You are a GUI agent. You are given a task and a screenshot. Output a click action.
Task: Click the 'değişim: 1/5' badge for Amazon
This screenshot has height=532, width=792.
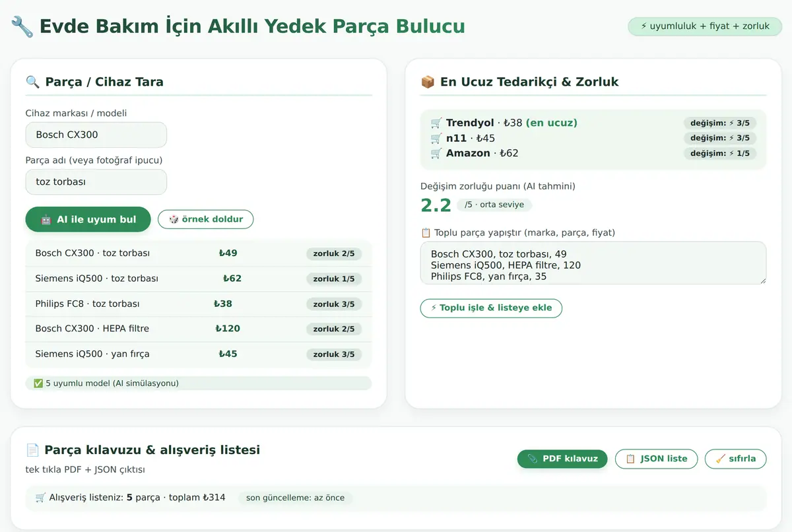point(720,153)
